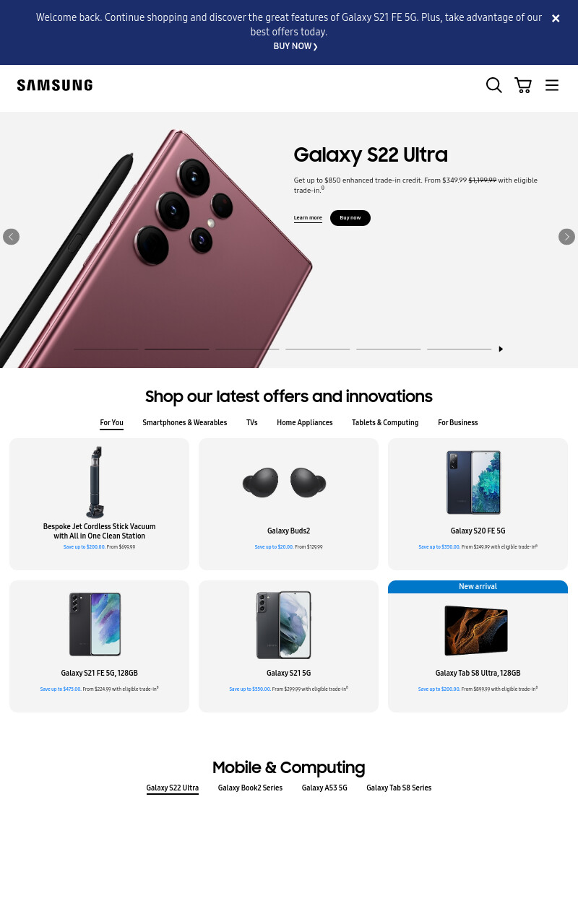Select the Smartphones & Wearables tab

pos(185,423)
